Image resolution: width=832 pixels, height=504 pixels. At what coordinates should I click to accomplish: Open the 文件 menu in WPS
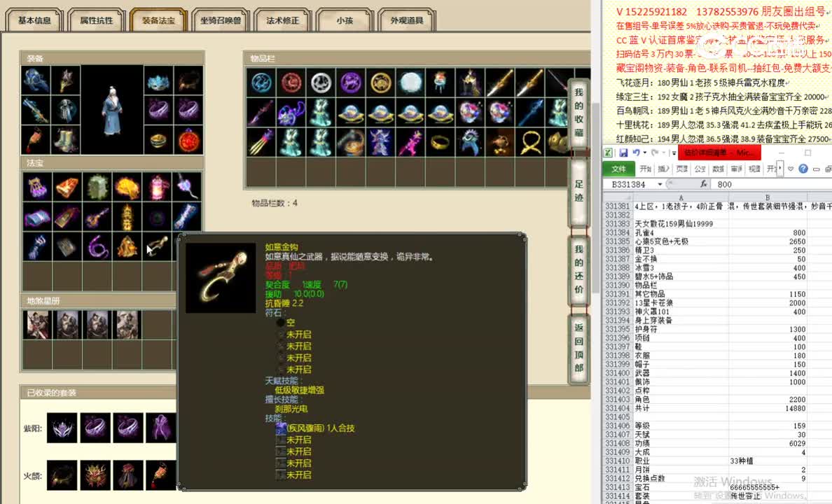pos(618,168)
